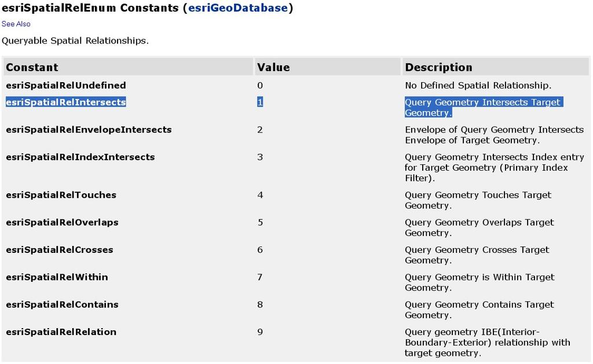Click value 5 in the esriSpatialRelOverlaps row
The width and height of the screenshot is (593, 364).
tap(260, 222)
